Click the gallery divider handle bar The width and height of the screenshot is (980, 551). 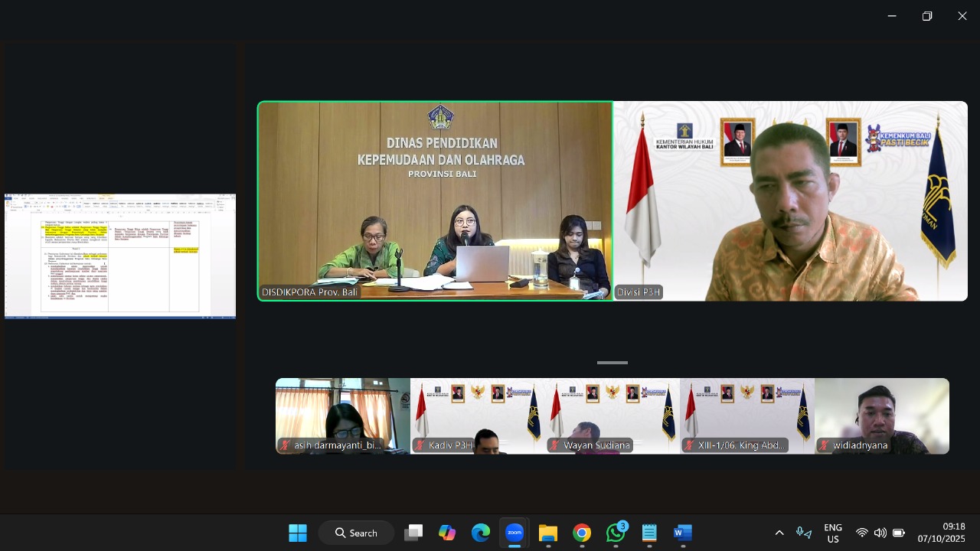612,363
